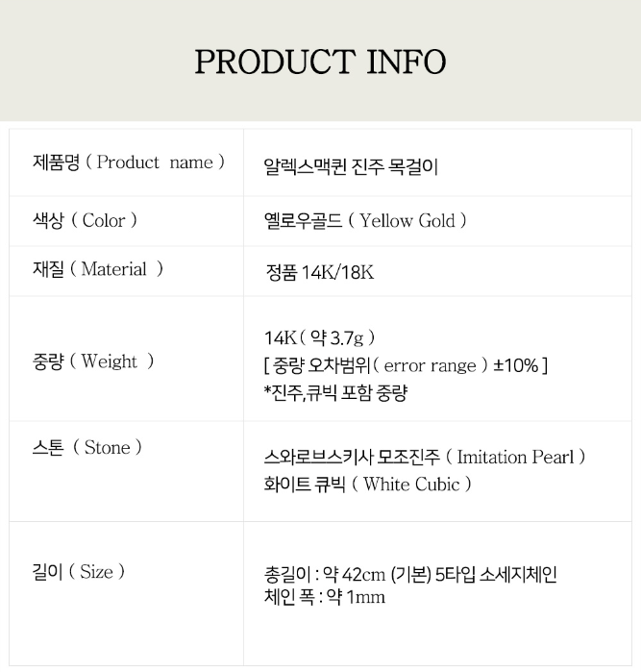Select the product name 알렉스맥퀸 진주 목걸이
The width and height of the screenshot is (641, 672).
click(x=351, y=164)
